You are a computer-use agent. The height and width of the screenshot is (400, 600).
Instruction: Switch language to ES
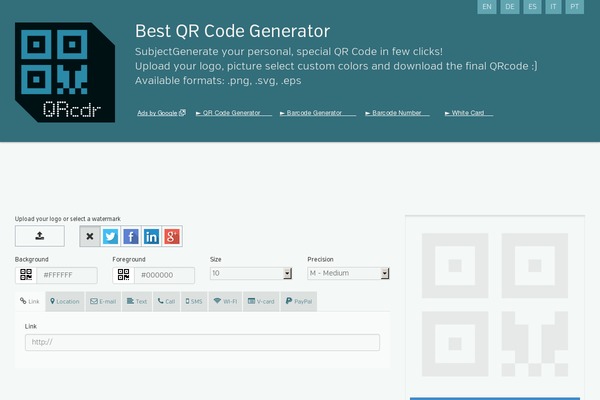(x=532, y=7)
